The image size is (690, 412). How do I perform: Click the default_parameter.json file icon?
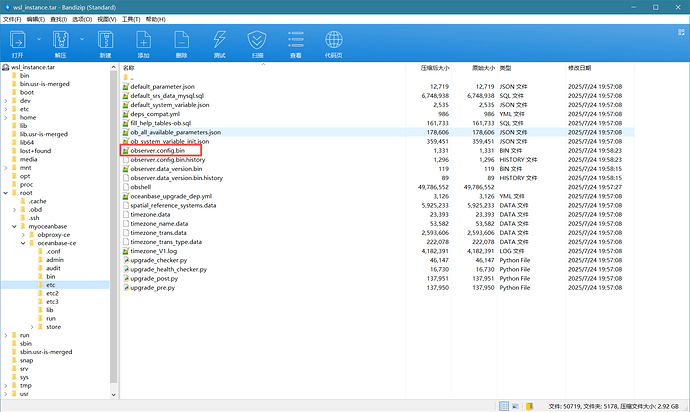[126, 87]
